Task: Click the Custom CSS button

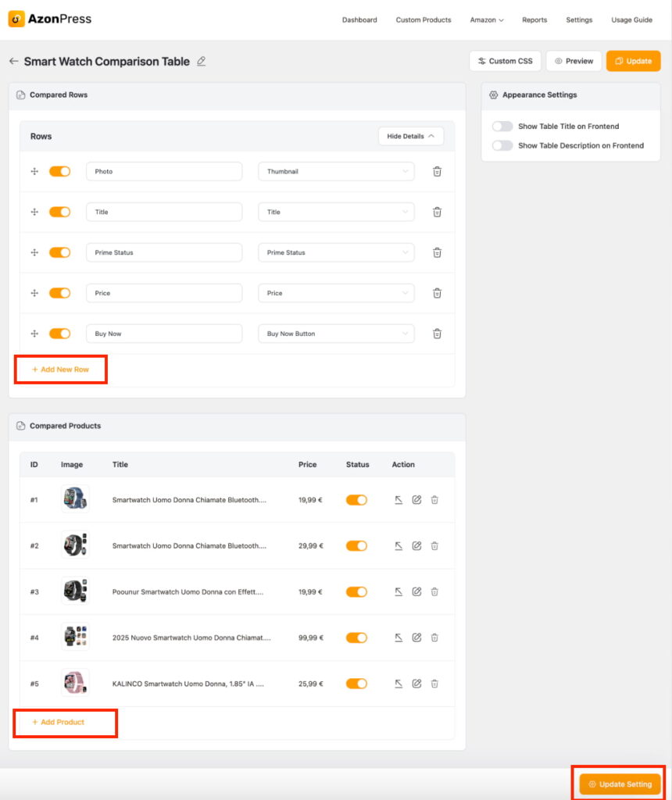Action: pyautogui.click(x=505, y=61)
